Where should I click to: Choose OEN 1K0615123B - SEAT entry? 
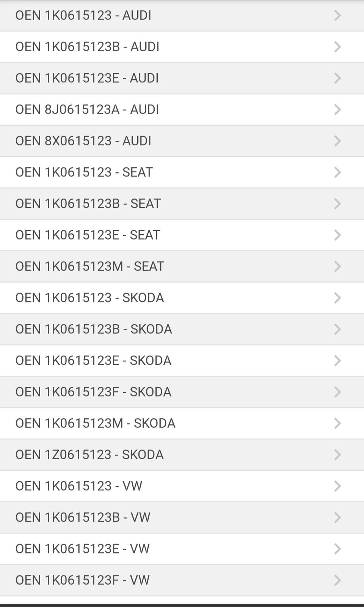[88, 203]
